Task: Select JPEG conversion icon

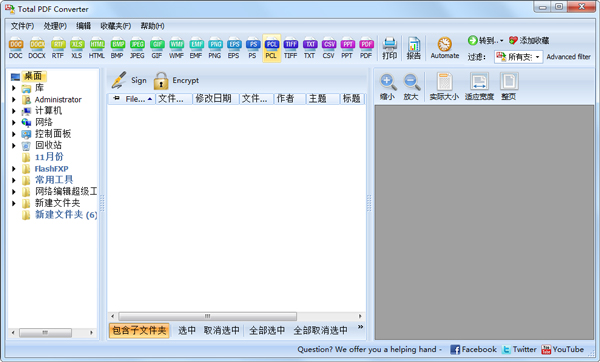Action: (137, 49)
